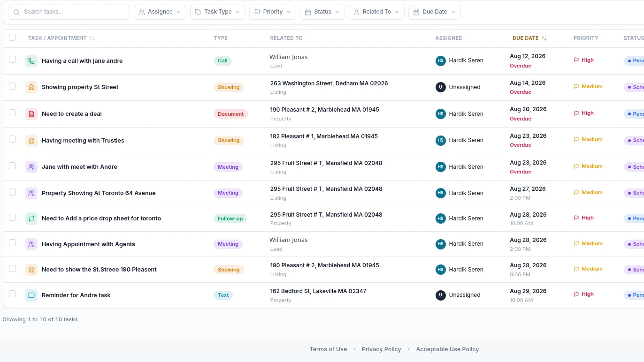
Task: Click chat icon beside Reminder for Andre task
Action: pos(31,295)
